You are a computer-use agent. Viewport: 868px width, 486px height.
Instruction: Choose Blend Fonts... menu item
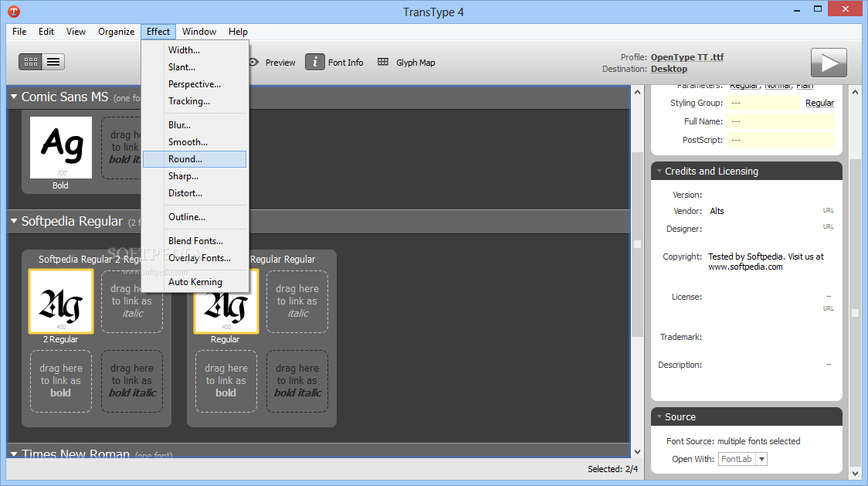tap(195, 241)
